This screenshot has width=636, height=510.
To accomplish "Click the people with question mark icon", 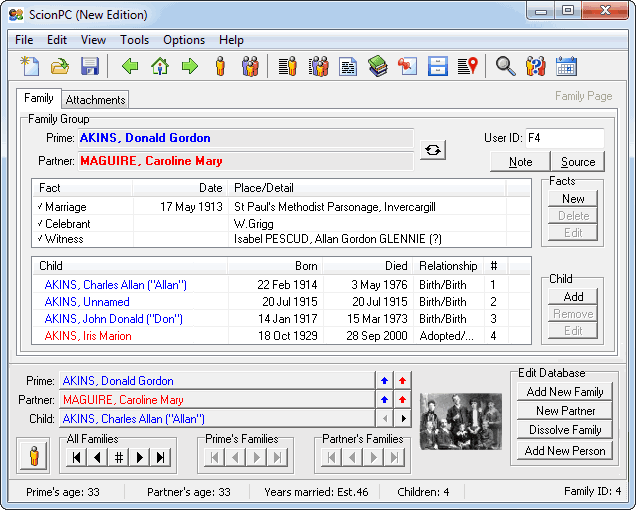I will click(535, 66).
